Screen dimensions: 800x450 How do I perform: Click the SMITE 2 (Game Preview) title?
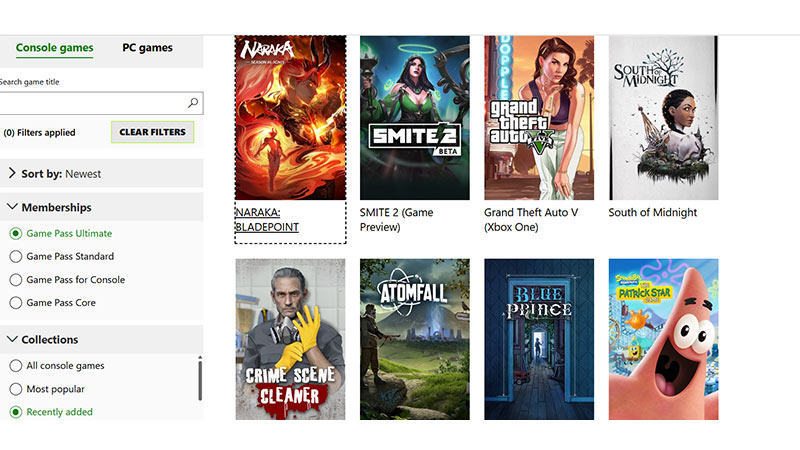396,219
